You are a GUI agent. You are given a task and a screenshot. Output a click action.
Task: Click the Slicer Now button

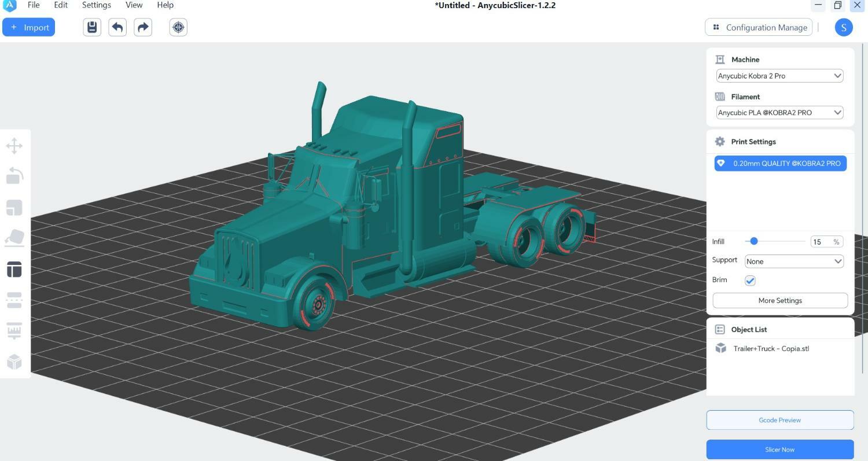pos(779,449)
